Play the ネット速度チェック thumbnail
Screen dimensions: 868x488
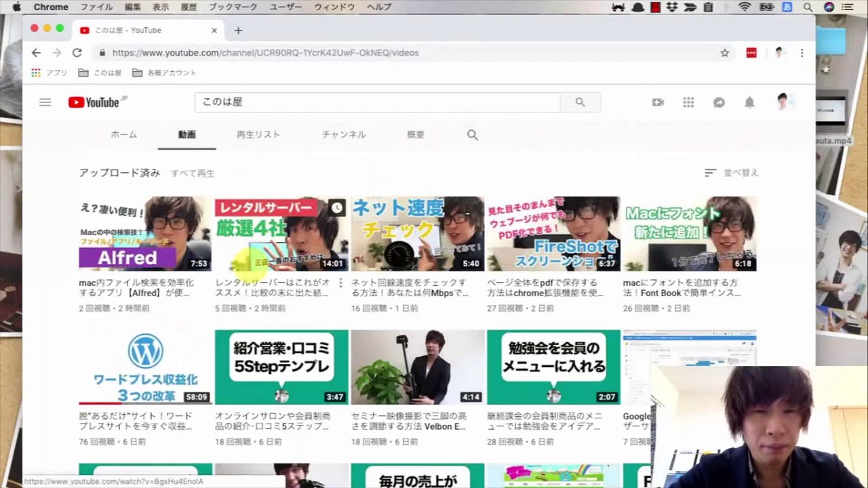418,234
